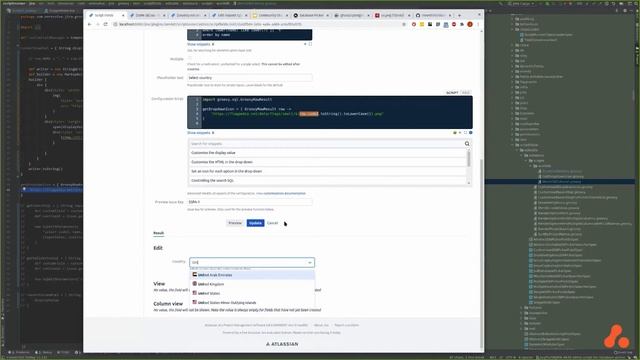The image size is (640, 360).
Task: Click the fullscreen icon below the configuration script editor
Action: coord(465,133)
